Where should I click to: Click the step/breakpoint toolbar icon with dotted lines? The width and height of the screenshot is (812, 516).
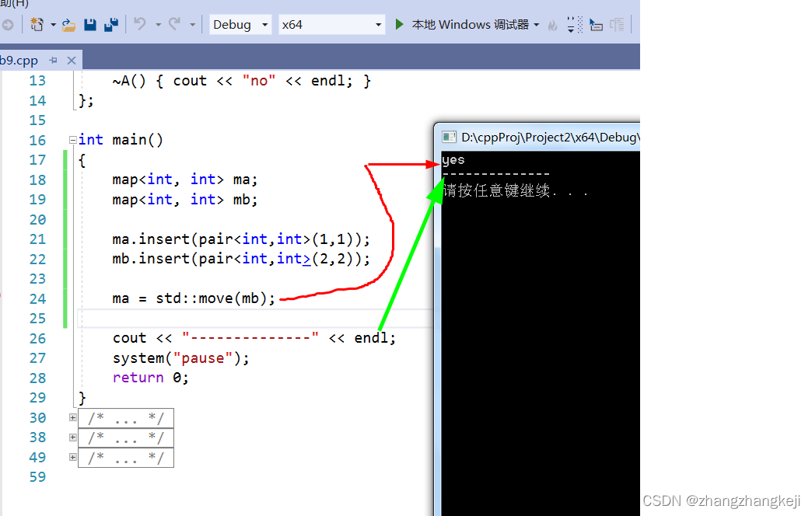pos(574,24)
